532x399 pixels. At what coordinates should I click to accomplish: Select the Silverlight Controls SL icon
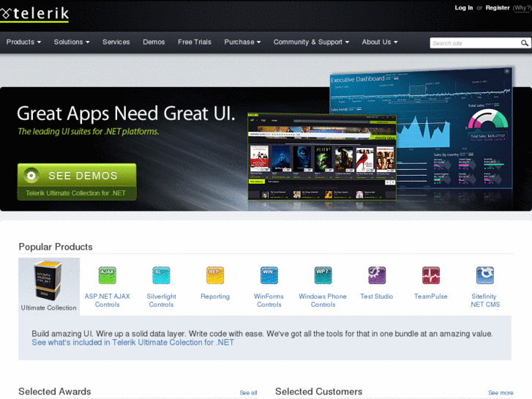click(x=161, y=275)
